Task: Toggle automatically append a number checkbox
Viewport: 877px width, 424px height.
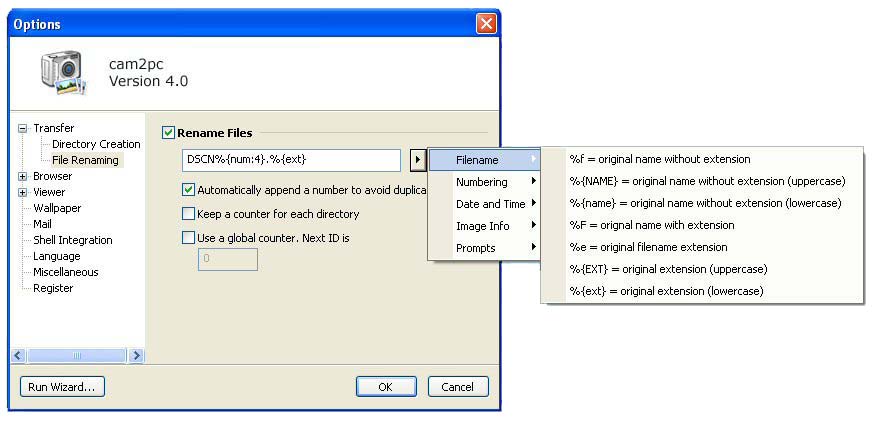Action: click(188, 190)
